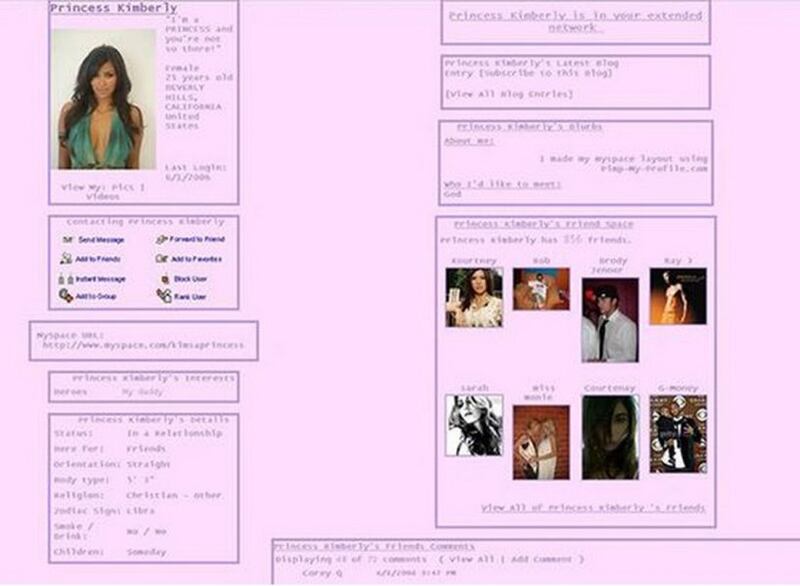Viewport: 800px width, 586px height.
Task: Click the Forward to Friend icon
Action: pyautogui.click(x=162, y=240)
